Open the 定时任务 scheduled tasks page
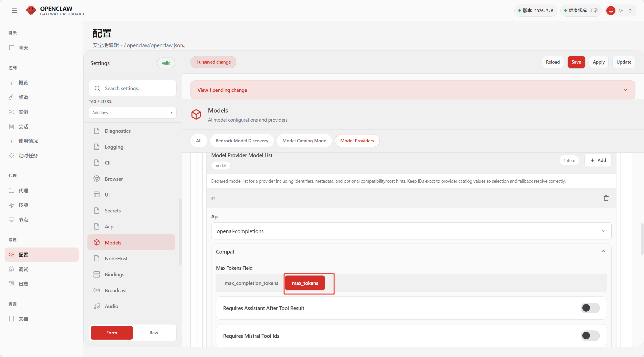The height and width of the screenshot is (357, 644). (28, 156)
